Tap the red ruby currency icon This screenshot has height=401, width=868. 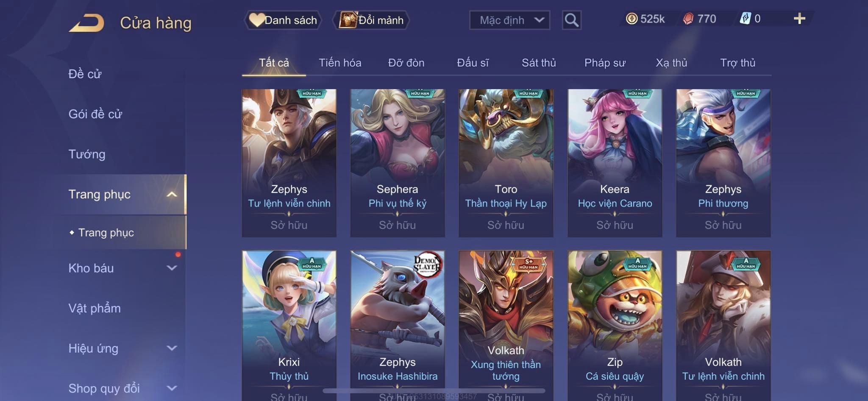688,19
